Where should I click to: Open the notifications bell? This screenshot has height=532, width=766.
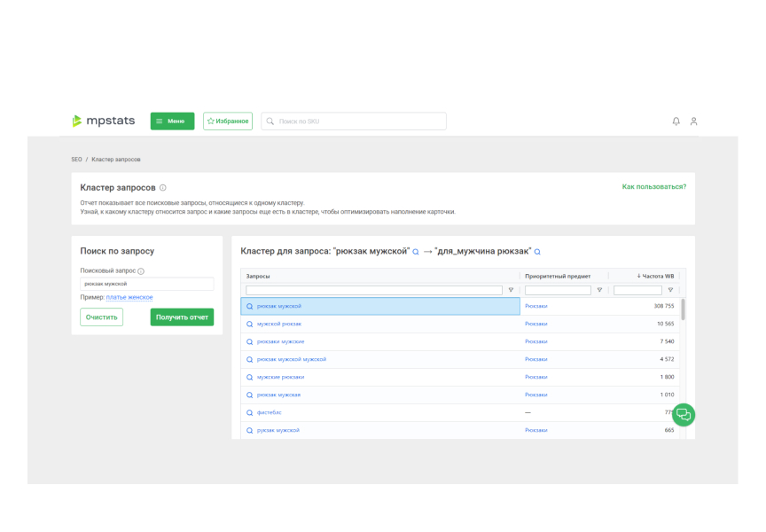click(x=676, y=121)
